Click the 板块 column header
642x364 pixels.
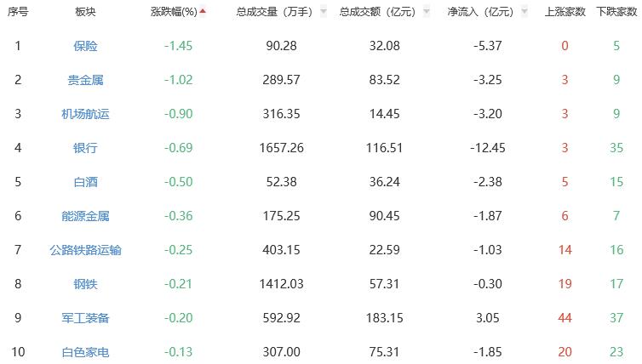pyautogui.click(x=85, y=12)
